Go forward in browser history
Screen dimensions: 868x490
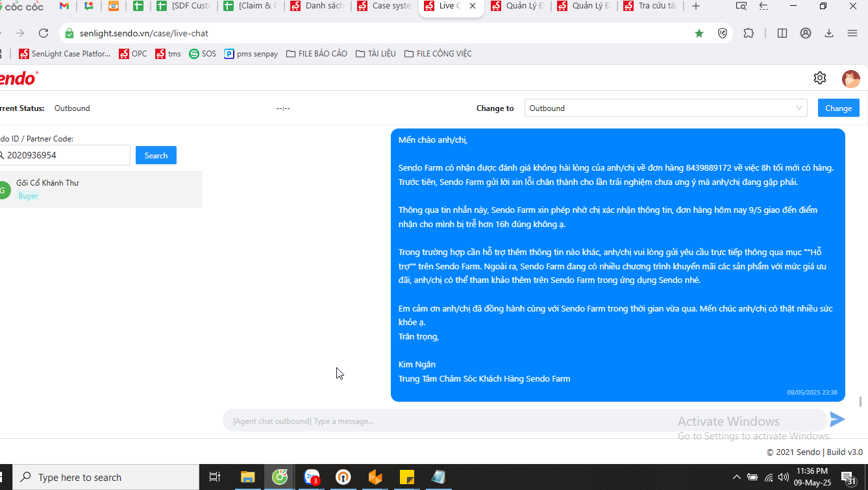tap(20, 33)
